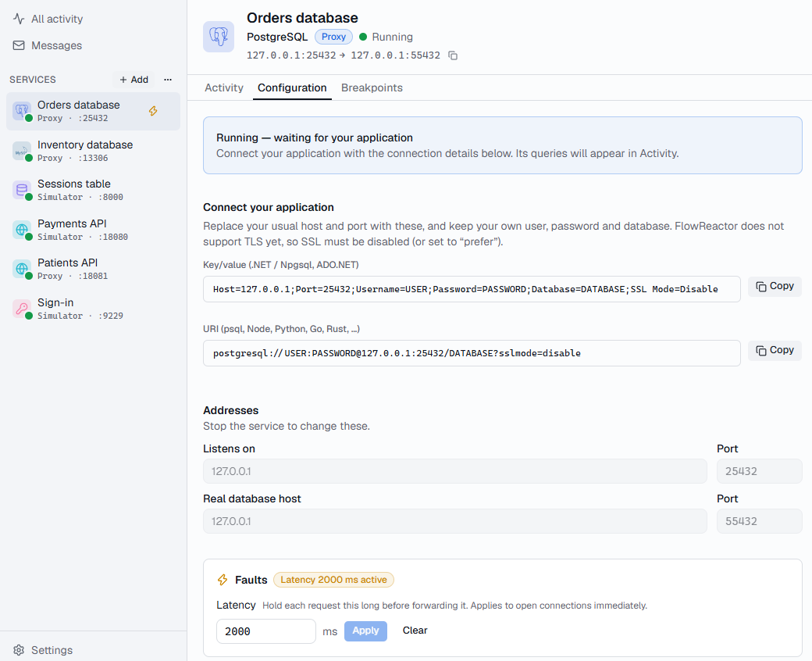Select the Sign-in simulator service

(93, 309)
